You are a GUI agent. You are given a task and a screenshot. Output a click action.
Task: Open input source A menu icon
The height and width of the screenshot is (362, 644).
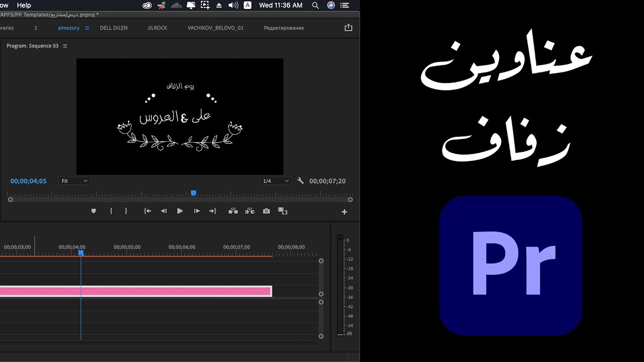click(x=248, y=5)
